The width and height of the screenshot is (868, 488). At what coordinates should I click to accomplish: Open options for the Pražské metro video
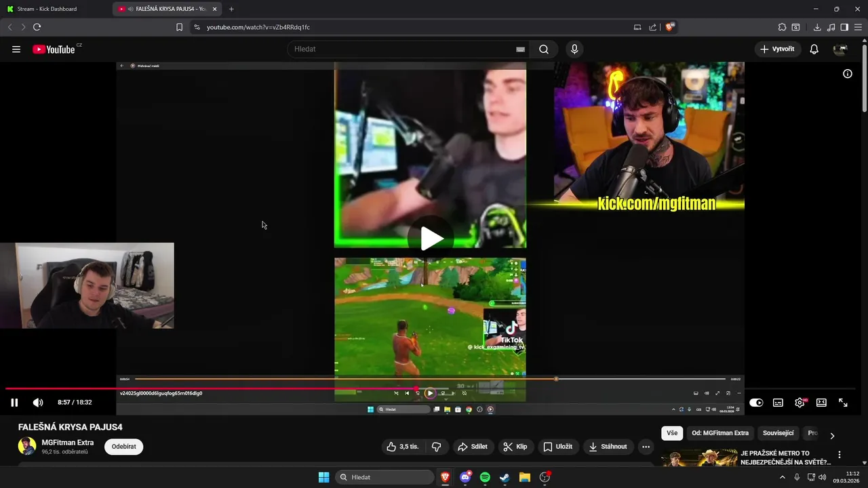pos(840,455)
